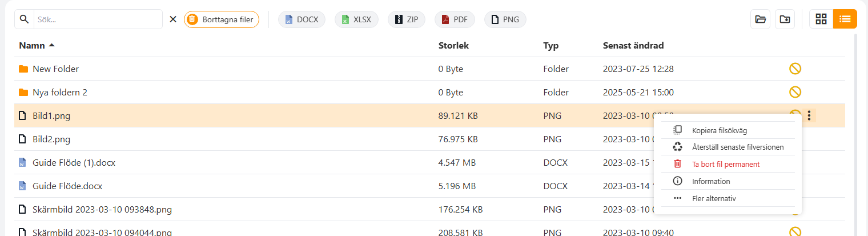This screenshot has height=236, width=868.
Task: Sort by Storlek column header
Action: click(x=453, y=45)
